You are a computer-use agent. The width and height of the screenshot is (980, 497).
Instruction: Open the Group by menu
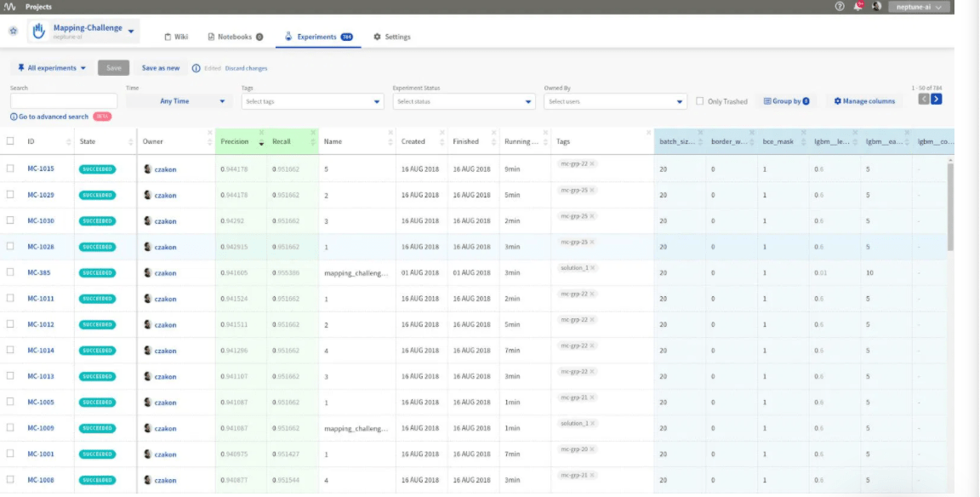click(786, 101)
